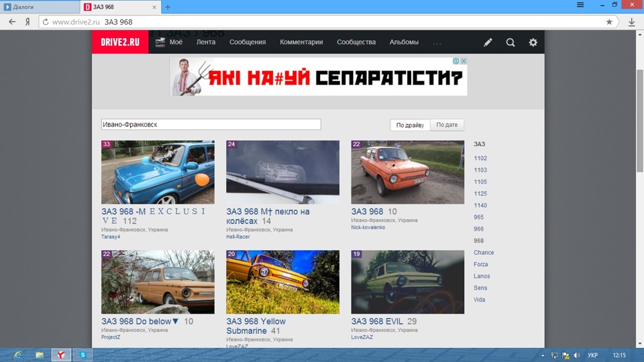Viewport: 644px width, 362px height.
Task: Select model 1102 in sidebar
Action: (480, 158)
